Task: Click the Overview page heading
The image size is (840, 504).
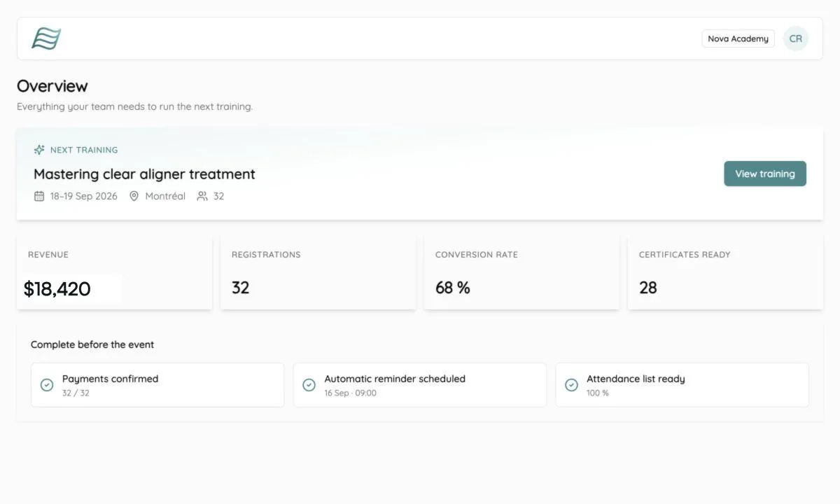Action: (52, 86)
